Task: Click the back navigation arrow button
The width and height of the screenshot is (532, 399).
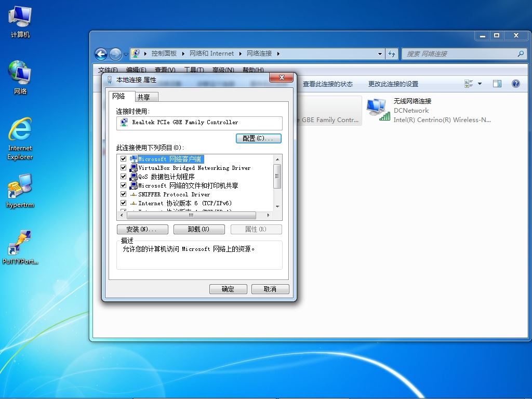Action: pyautogui.click(x=101, y=54)
